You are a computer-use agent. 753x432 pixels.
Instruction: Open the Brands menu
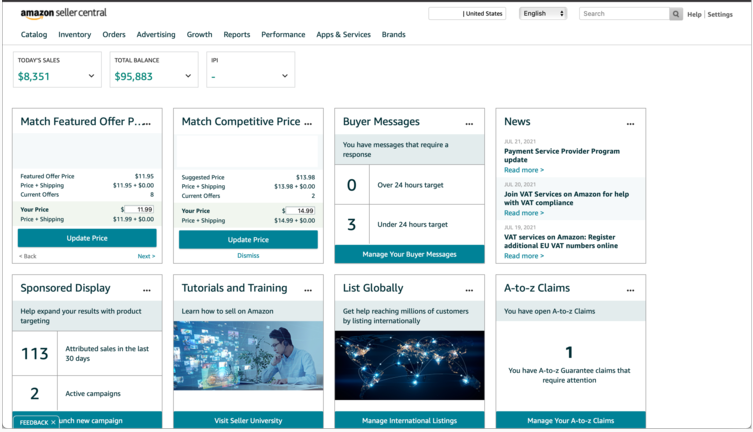393,35
